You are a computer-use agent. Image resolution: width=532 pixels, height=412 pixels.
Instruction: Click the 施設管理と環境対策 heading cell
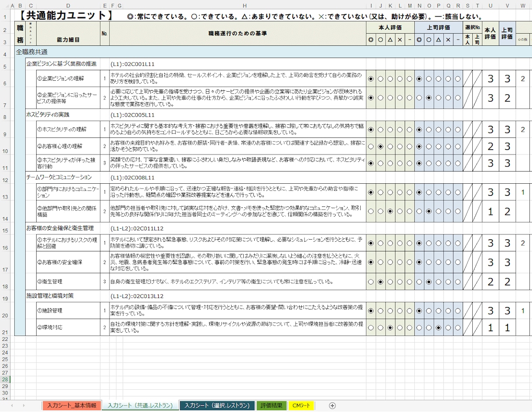[x=50, y=295]
